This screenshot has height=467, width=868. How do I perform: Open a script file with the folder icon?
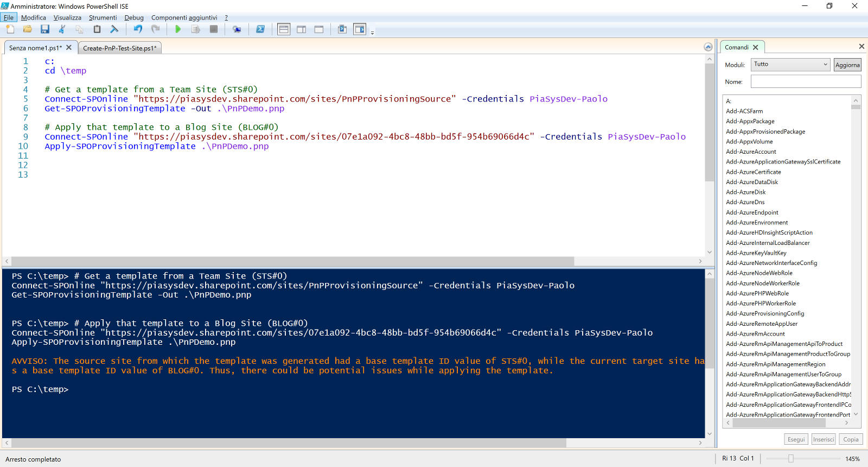click(27, 29)
